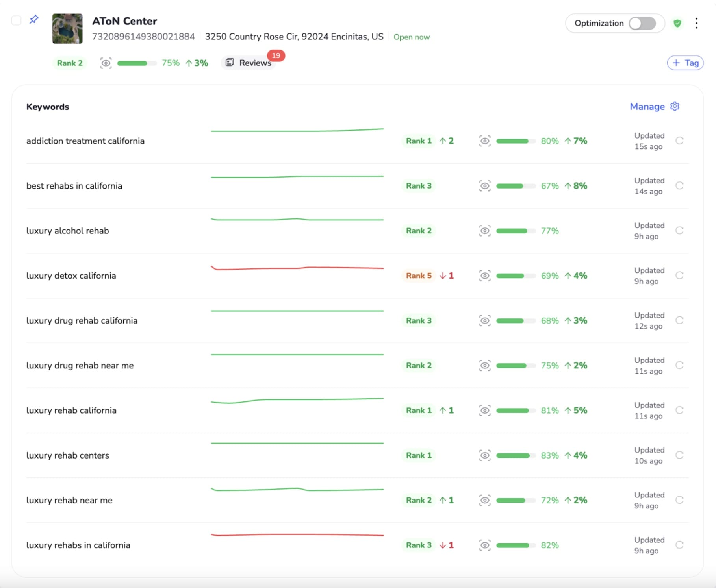Screen dimensions: 716x588
Task: Click eye icon for luxury drug rehab california
Action: 485,320
